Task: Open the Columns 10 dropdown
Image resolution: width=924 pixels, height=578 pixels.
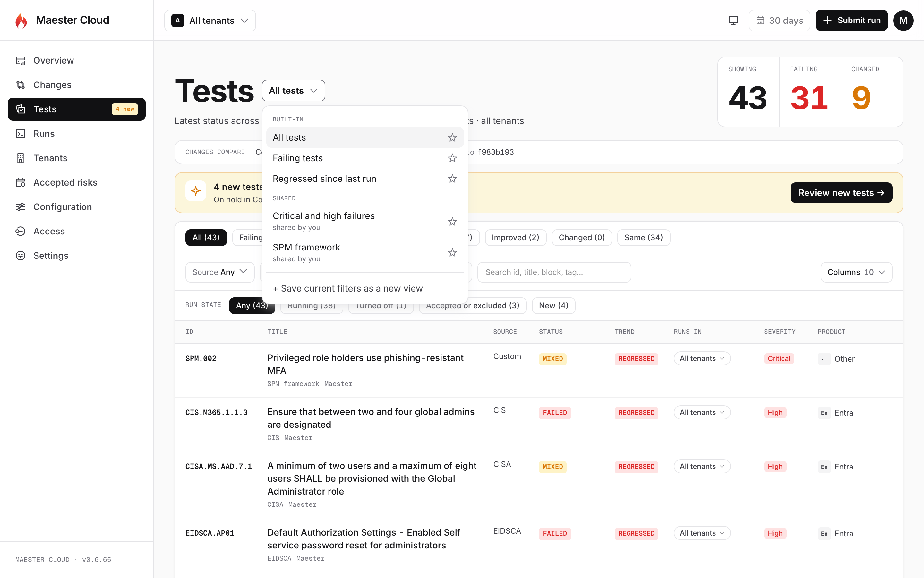Action: (856, 272)
